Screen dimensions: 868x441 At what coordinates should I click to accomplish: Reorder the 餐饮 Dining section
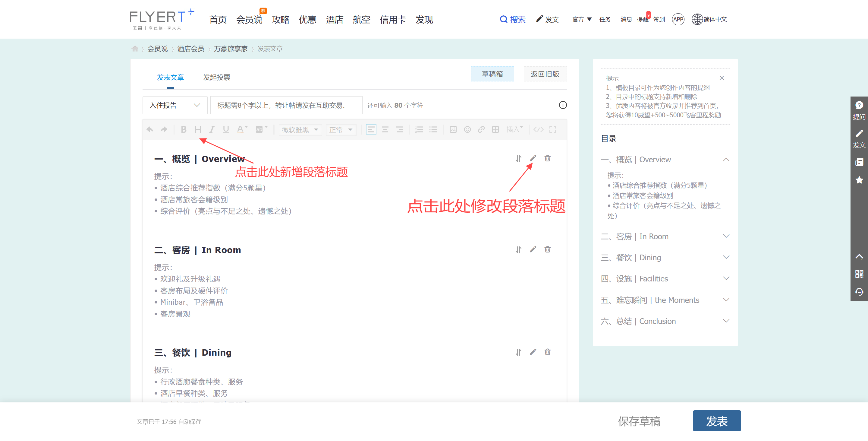[x=518, y=352]
